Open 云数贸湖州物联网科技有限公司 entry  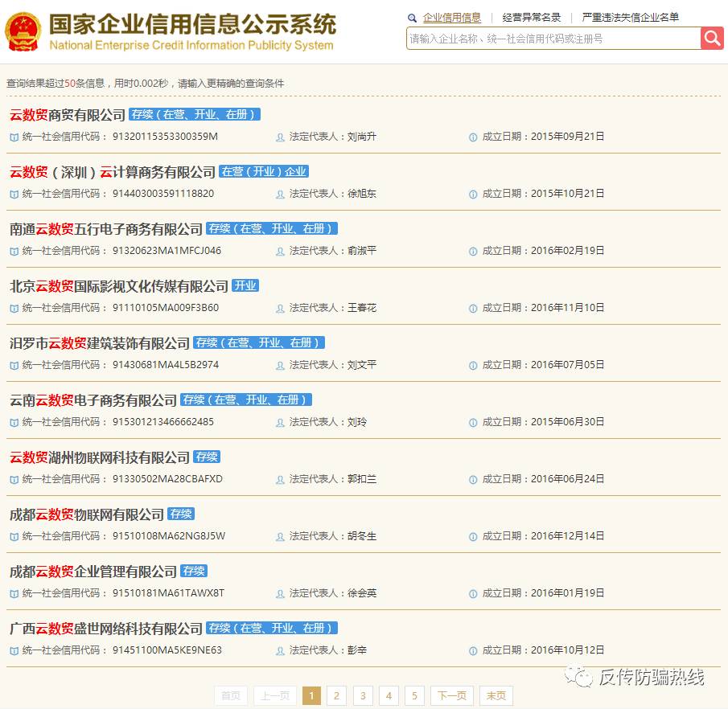(x=100, y=457)
